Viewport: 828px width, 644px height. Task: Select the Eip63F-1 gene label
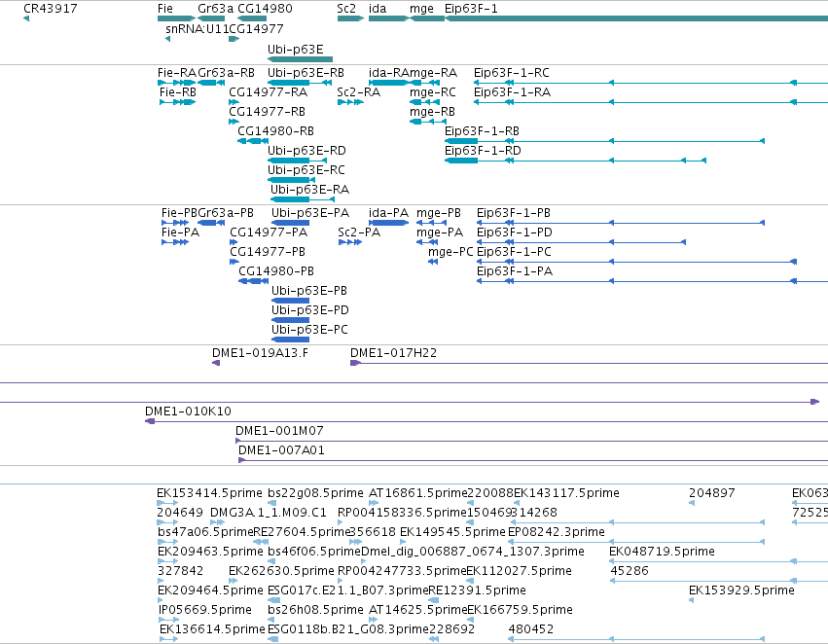coord(471,9)
